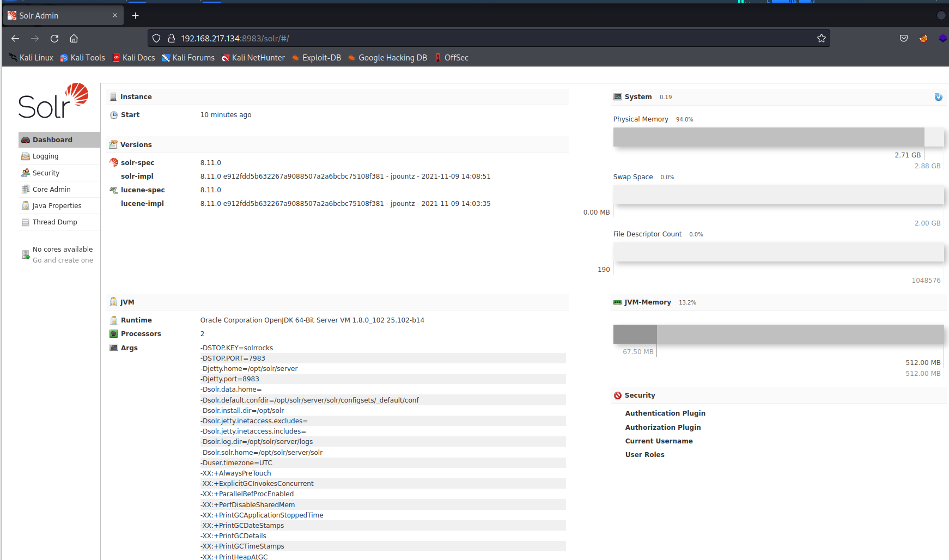Click the Runtime jar icon

click(114, 320)
